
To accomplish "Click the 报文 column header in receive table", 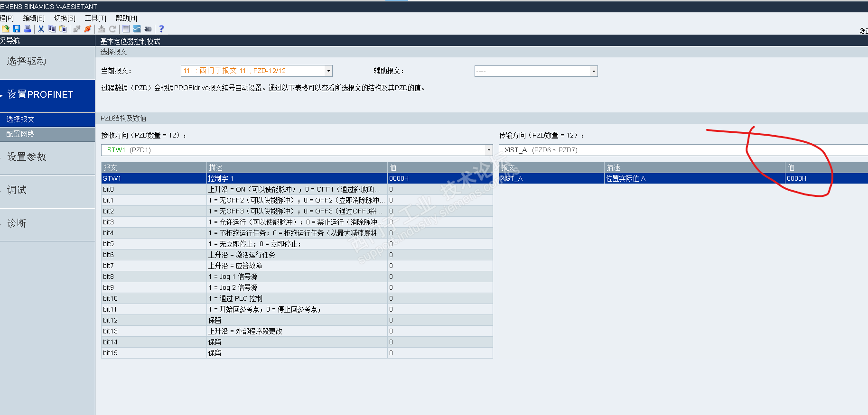I will tap(154, 167).
